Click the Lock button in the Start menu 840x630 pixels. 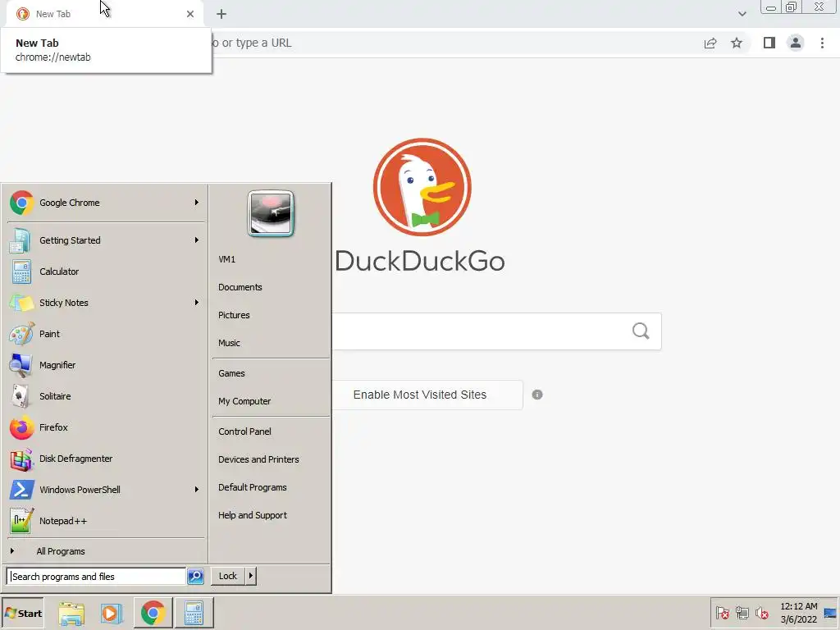pyautogui.click(x=228, y=576)
